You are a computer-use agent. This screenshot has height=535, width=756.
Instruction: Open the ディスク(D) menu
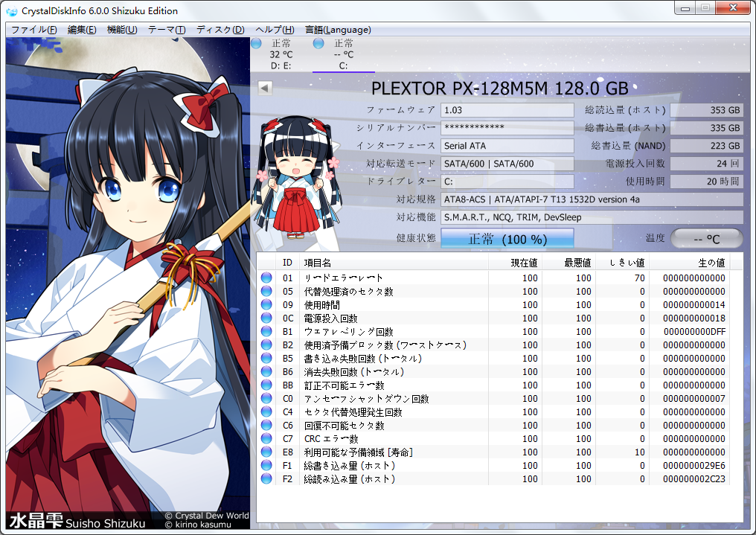tap(220, 30)
